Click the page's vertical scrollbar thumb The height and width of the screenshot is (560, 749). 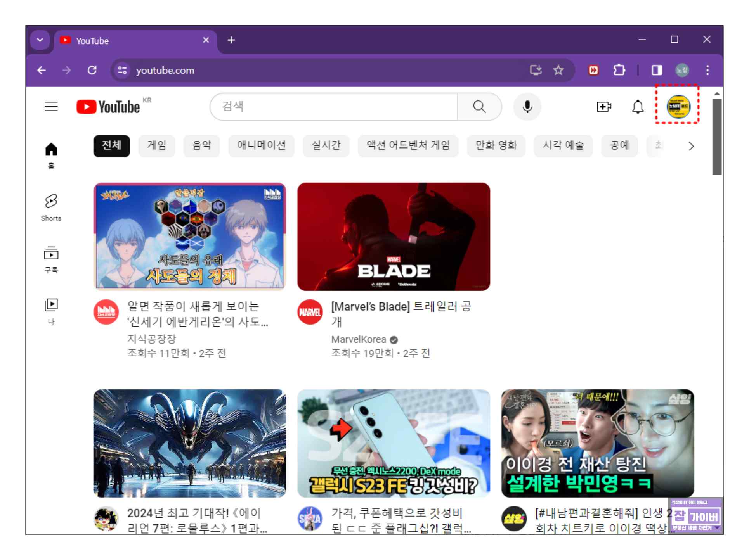click(717, 137)
